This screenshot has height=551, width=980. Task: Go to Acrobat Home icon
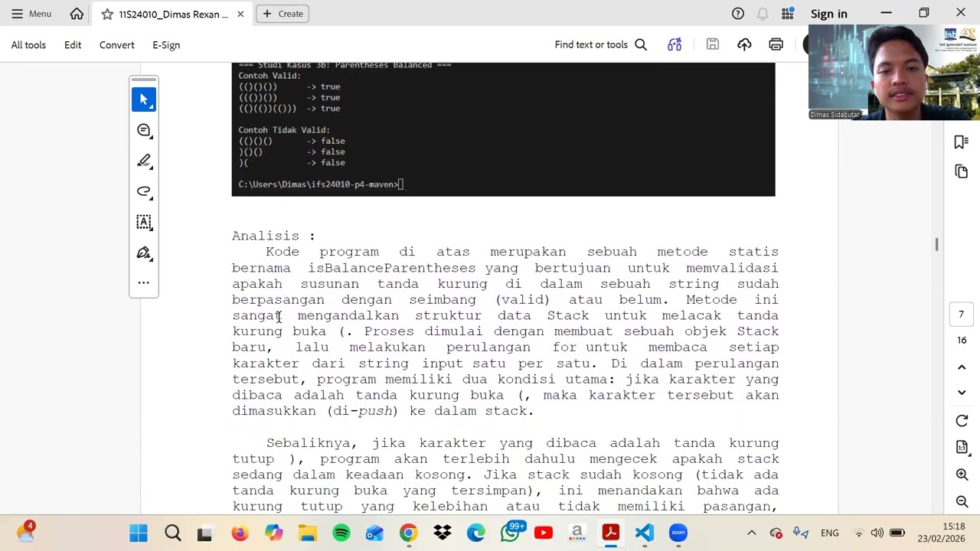(x=77, y=14)
